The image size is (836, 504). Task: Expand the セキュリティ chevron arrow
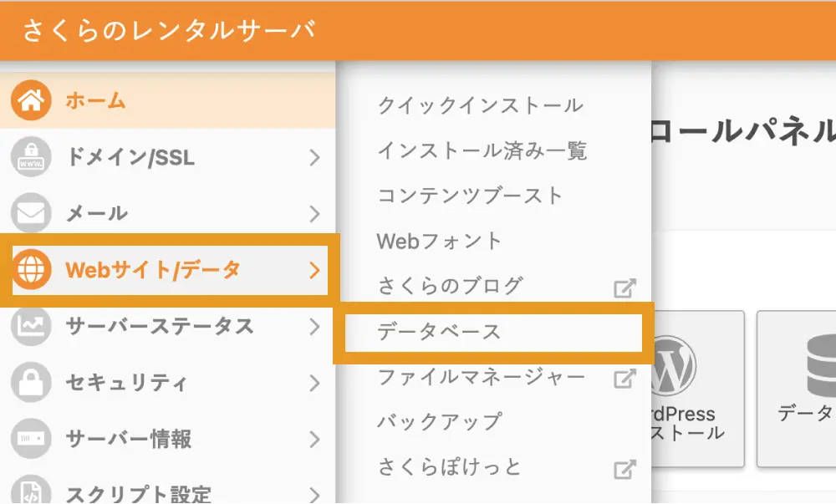314,383
